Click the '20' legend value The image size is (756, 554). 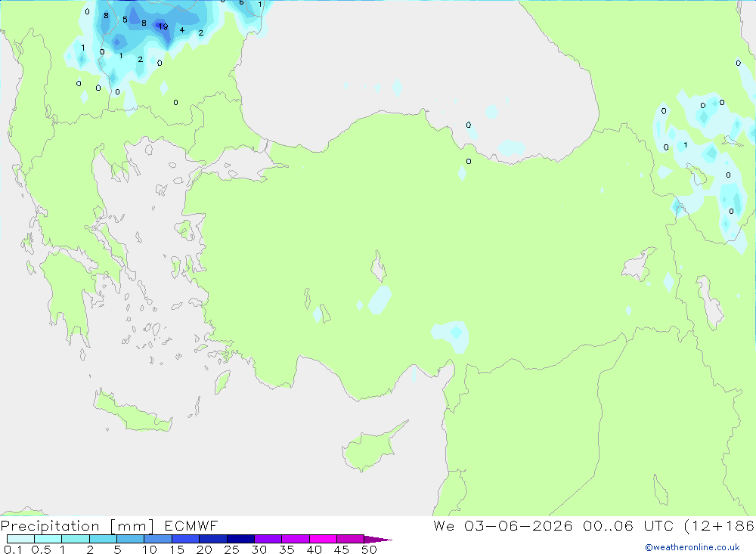point(204,549)
